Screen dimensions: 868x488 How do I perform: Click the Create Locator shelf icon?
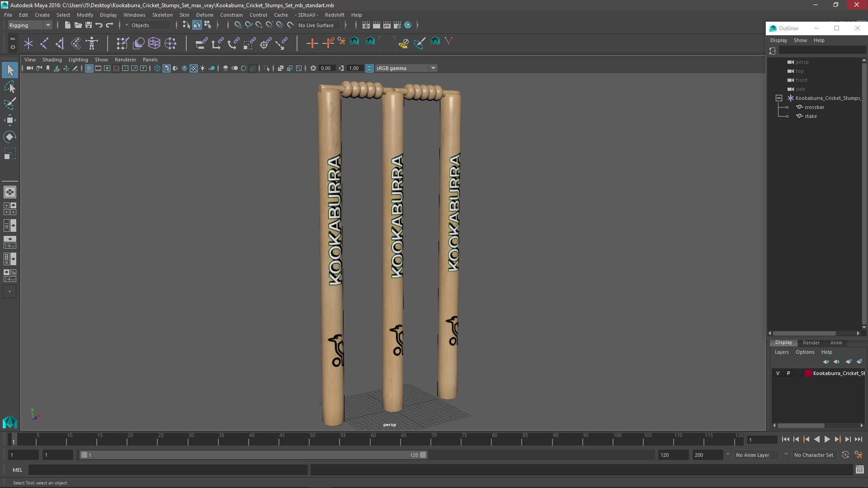point(28,43)
